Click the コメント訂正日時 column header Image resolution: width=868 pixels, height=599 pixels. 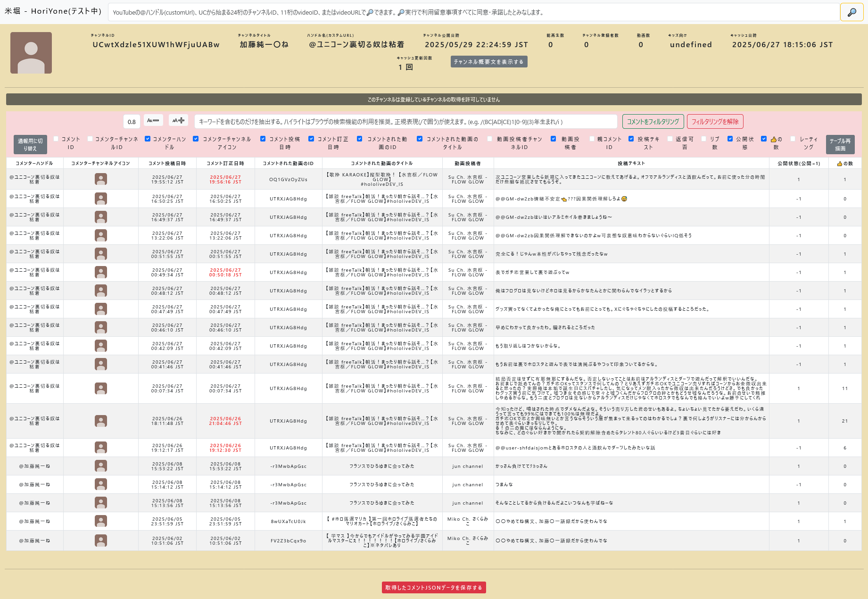tap(225, 163)
